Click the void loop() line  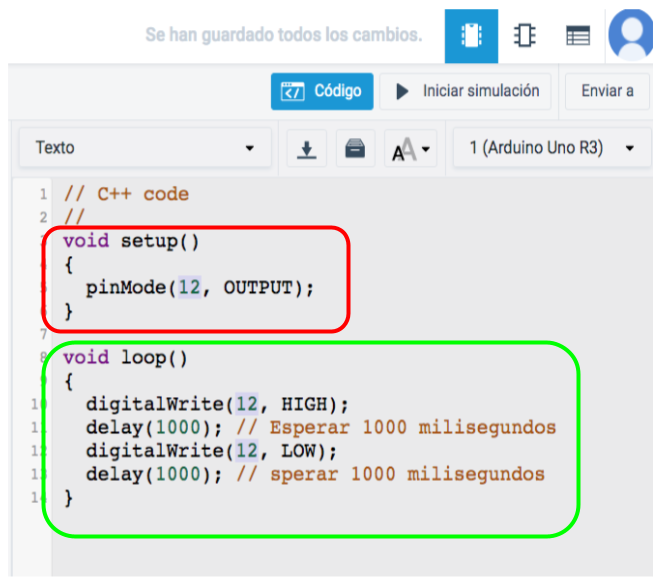coord(125,357)
